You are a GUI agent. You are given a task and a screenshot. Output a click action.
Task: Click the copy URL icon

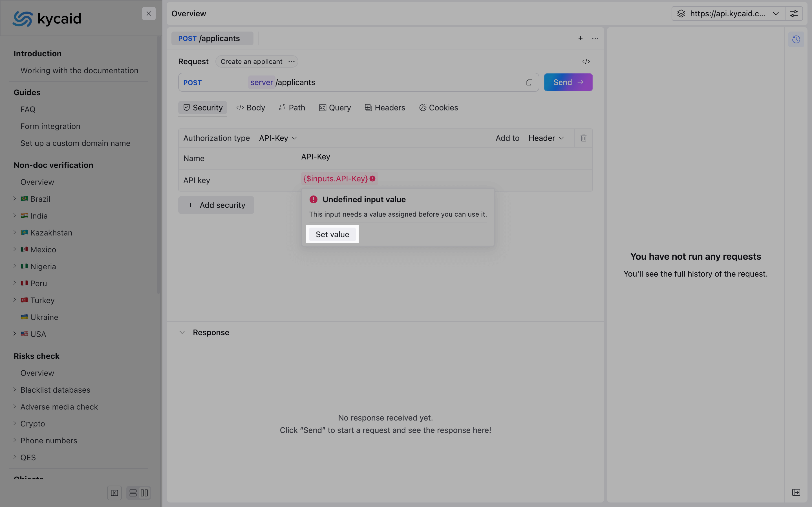pos(529,83)
